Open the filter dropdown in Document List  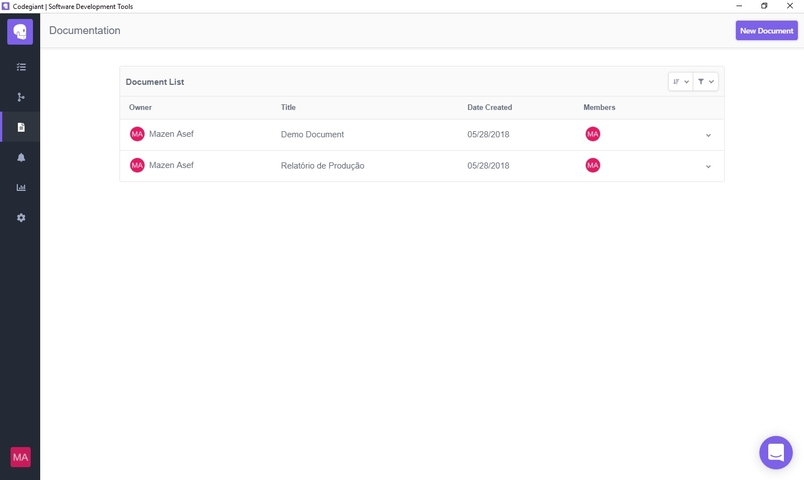tap(706, 82)
